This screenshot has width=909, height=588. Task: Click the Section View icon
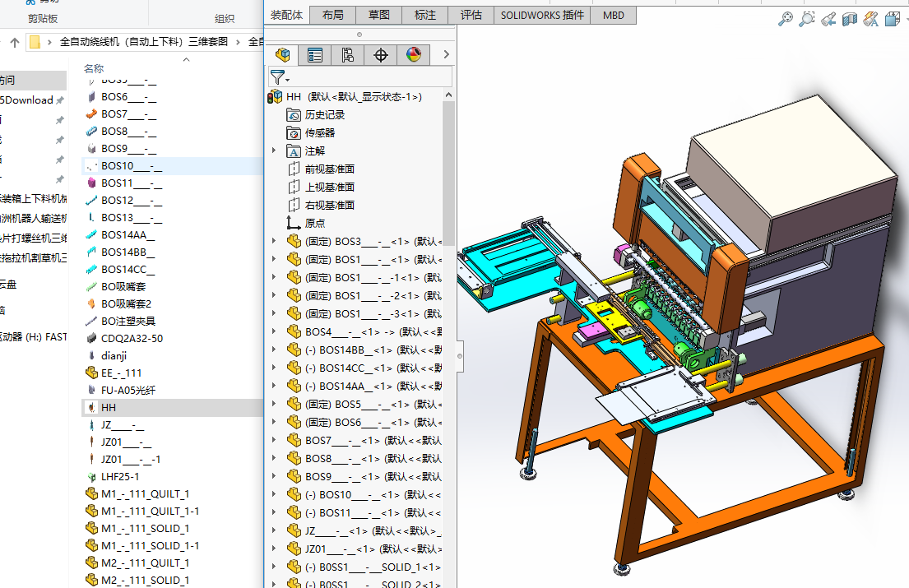click(850, 20)
